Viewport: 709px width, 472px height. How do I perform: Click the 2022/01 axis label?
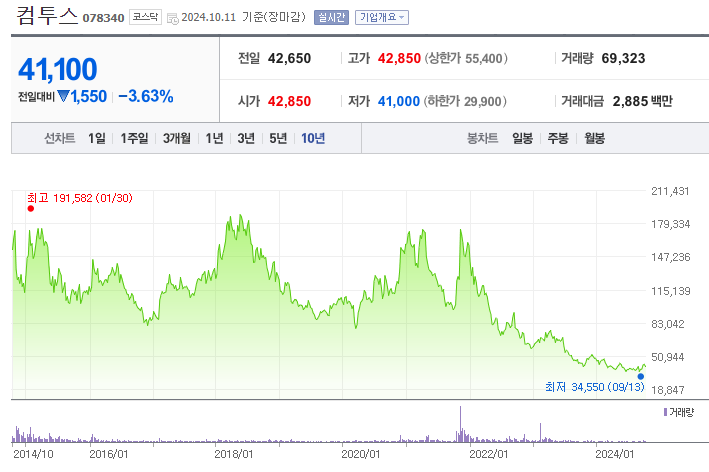pos(488,454)
